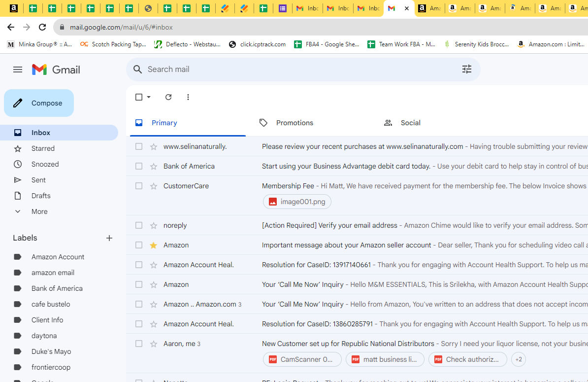Select the Aaron, me conversation checkbox
The width and height of the screenshot is (588, 382).
pos(139,344)
